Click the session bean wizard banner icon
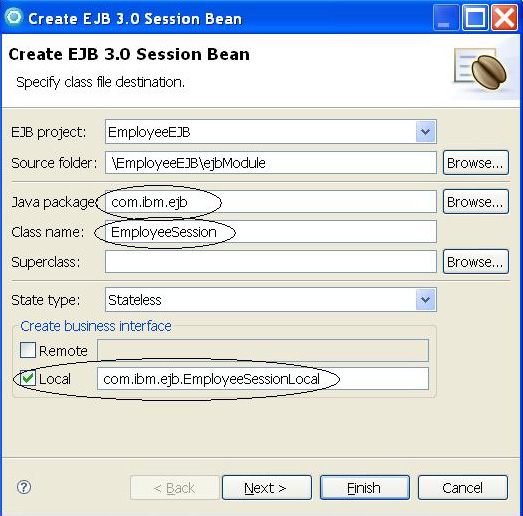Image resolution: width=523 pixels, height=516 pixels. pos(481,69)
